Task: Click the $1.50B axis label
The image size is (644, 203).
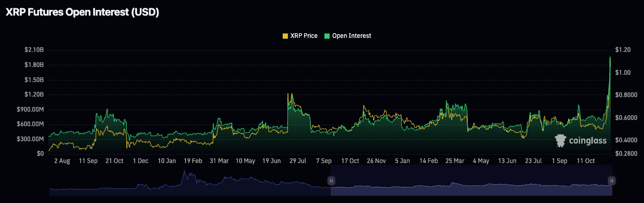Action: tap(34, 79)
